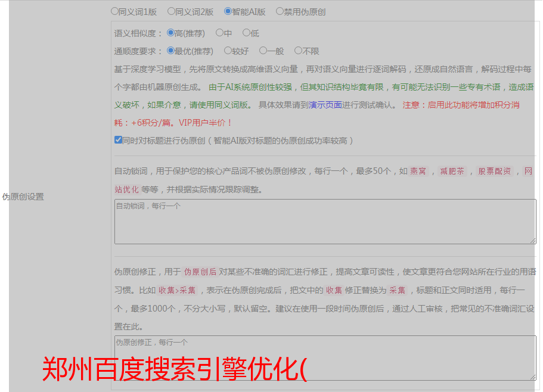The width and height of the screenshot is (543, 392).
Task: Click the 股票配资 example keyword
Action: point(495,171)
